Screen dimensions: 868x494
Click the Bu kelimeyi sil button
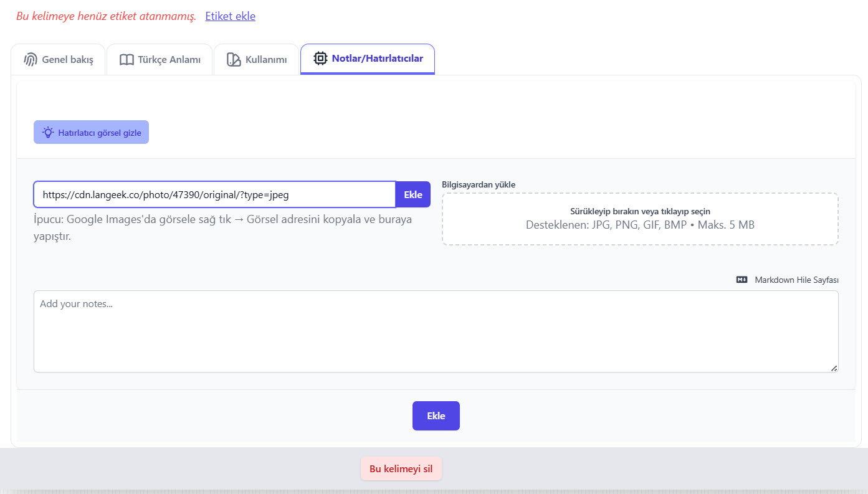click(x=401, y=469)
